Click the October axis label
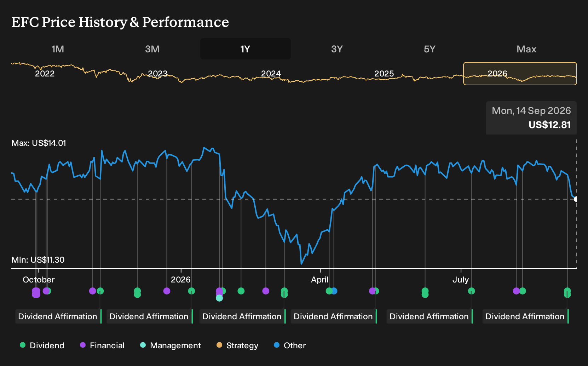 pos(39,280)
